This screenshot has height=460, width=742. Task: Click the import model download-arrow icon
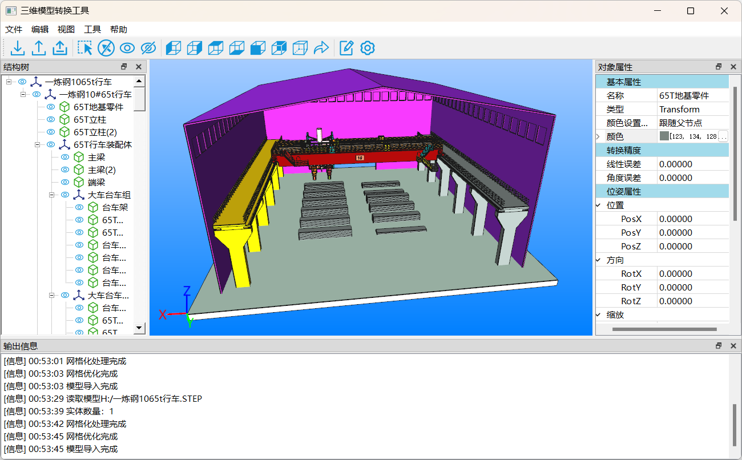(17, 48)
